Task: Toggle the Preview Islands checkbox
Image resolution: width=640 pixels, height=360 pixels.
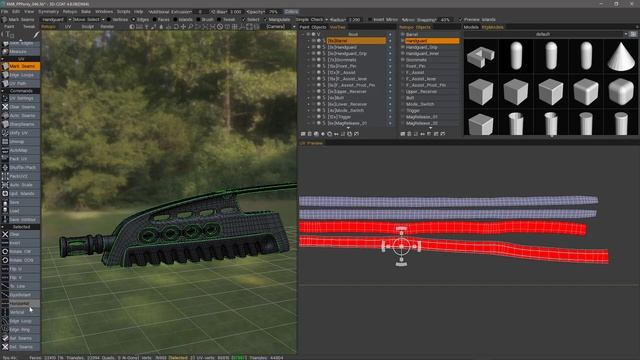Action: tap(477, 20)
